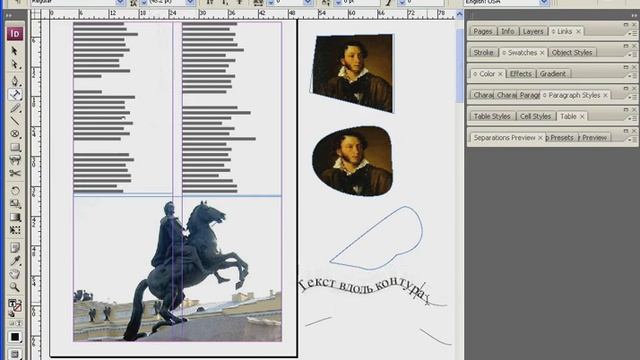
Task: Open the Paragraph Styles group flyout menu
Action: click(x=634, y=98)
